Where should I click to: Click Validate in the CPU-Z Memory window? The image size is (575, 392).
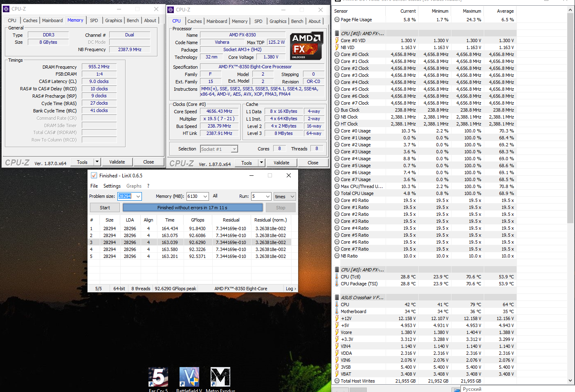(117, 162)
